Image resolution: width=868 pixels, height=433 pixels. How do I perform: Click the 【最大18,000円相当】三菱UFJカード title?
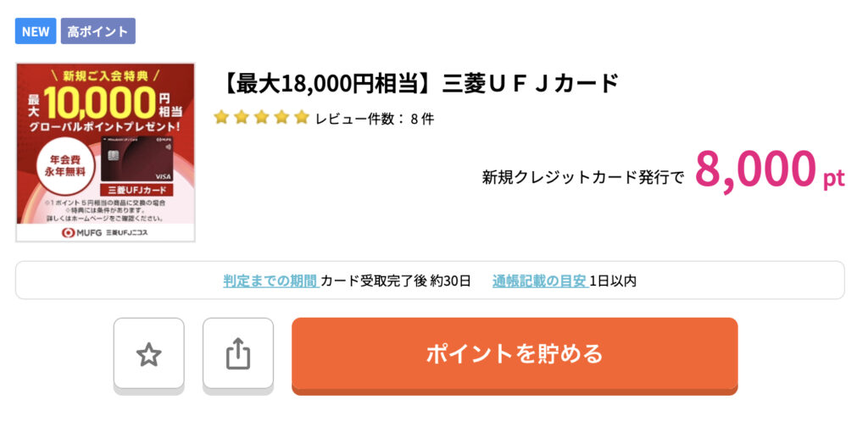(420, 84)
